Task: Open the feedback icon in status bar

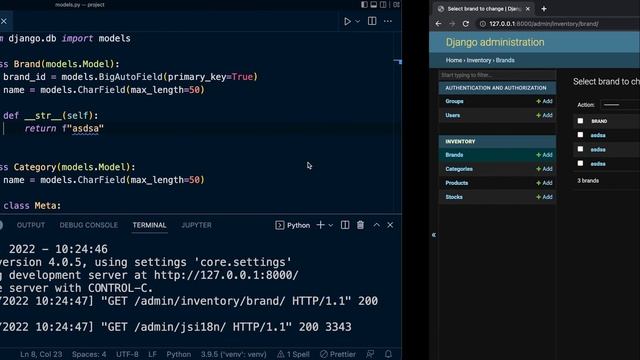Action: tap(370, 354)
